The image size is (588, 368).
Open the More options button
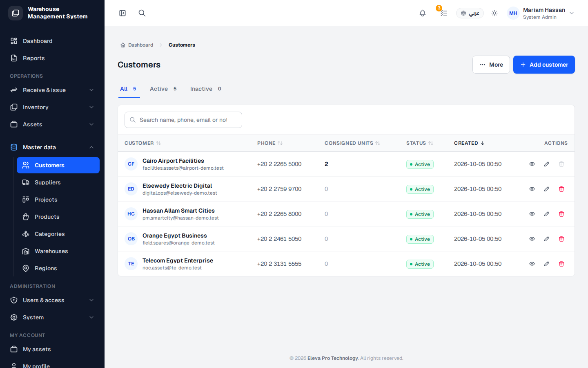491,65
